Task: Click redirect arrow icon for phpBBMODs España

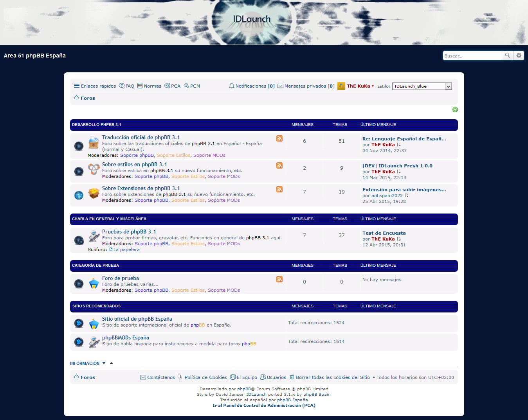Action: (79, 342)
